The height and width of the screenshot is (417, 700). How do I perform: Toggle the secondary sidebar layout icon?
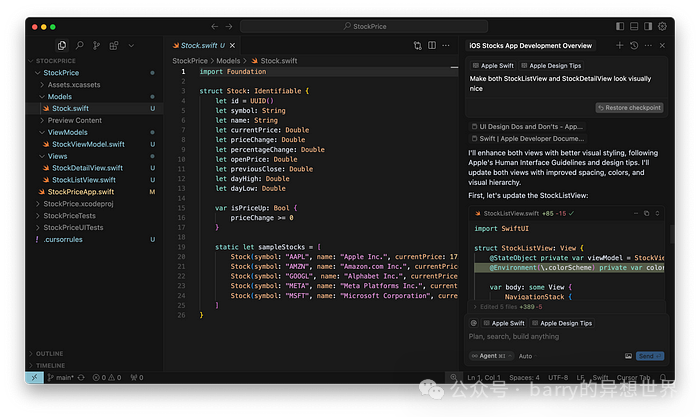coord(648,26)
